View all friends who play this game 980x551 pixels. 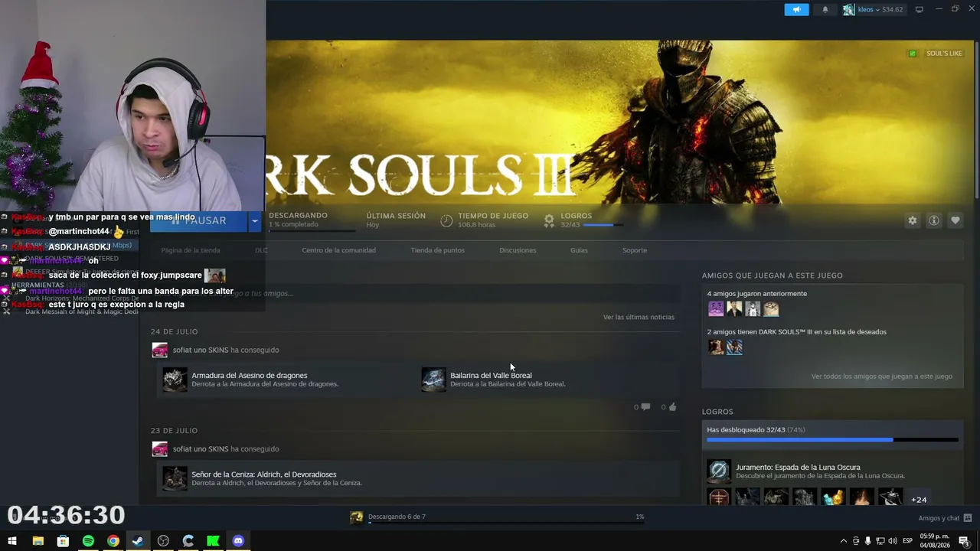[x=882, y=377]
